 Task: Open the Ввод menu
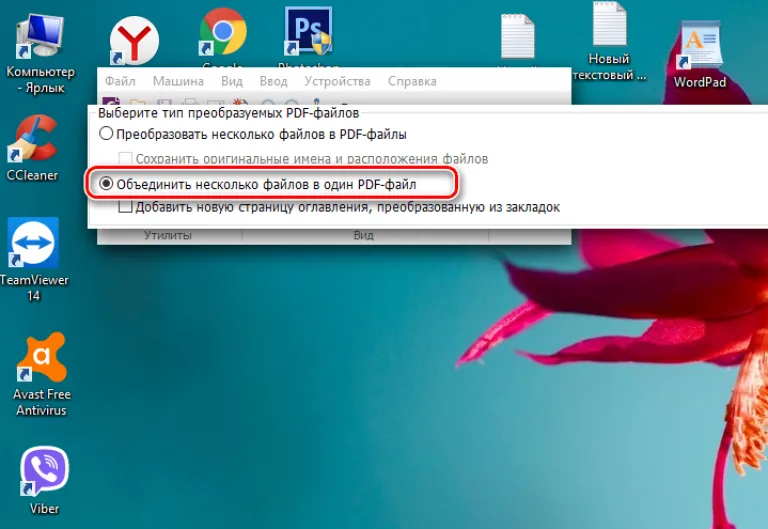pyautogui.click(x=273, y=81)
